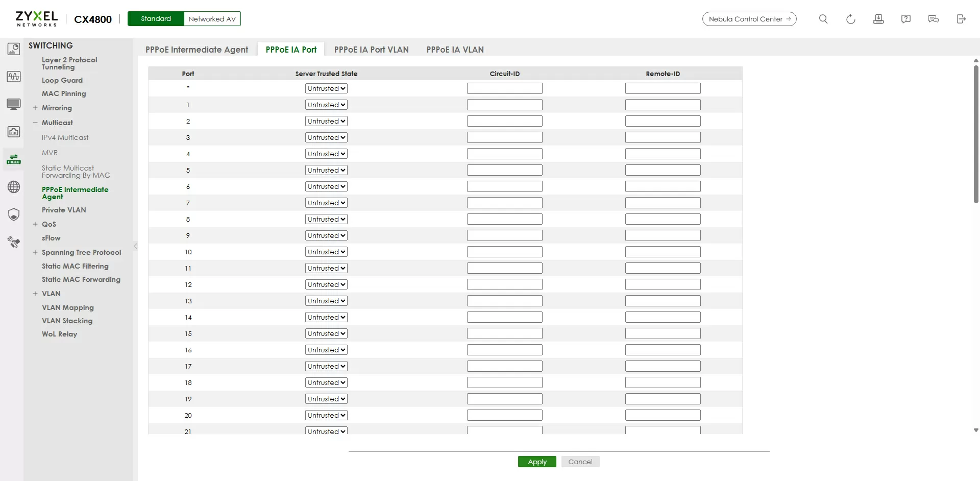
Task: Expand the Spanning Tree Protocol menu
Action: [35, 252]
